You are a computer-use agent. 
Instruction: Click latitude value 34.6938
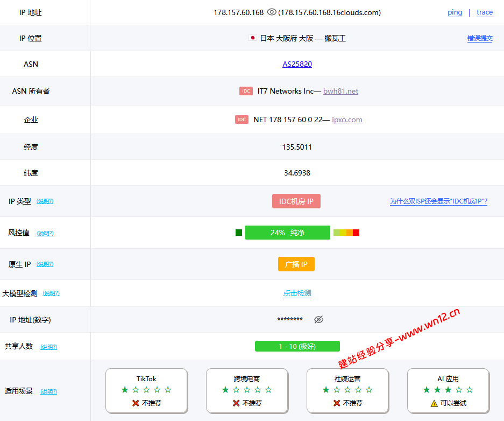[297, 173]
